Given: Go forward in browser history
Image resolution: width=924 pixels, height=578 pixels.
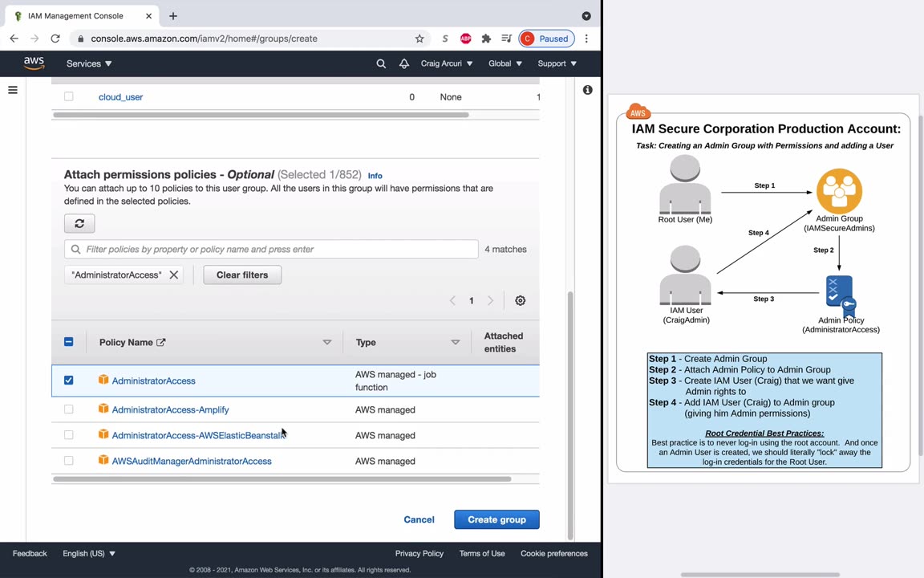Looking at the screenshot, I should point(34,39).
